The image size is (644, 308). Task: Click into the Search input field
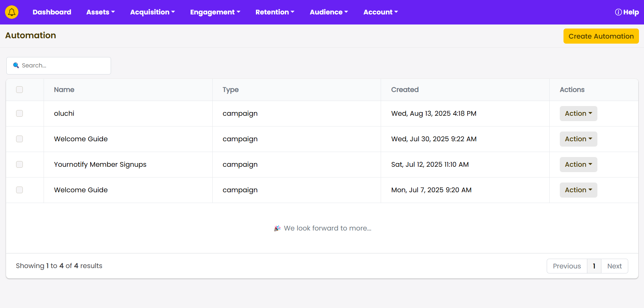64,65
